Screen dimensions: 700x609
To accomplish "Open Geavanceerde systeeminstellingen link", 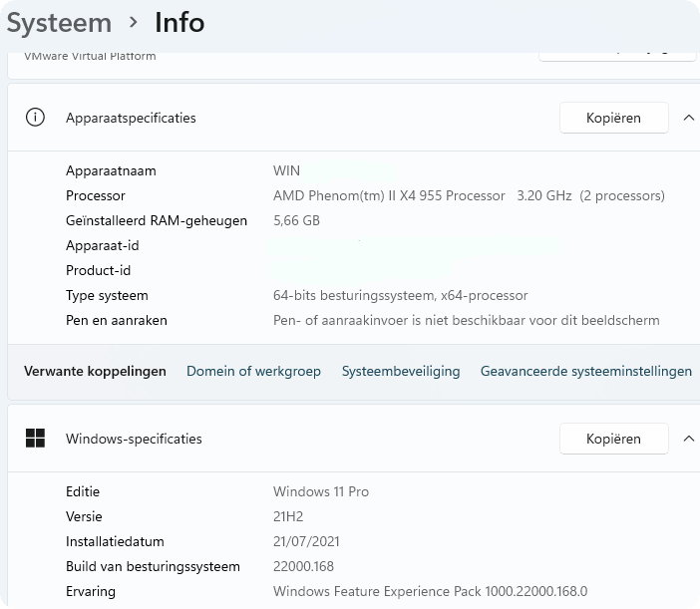I will pos(586,371).
